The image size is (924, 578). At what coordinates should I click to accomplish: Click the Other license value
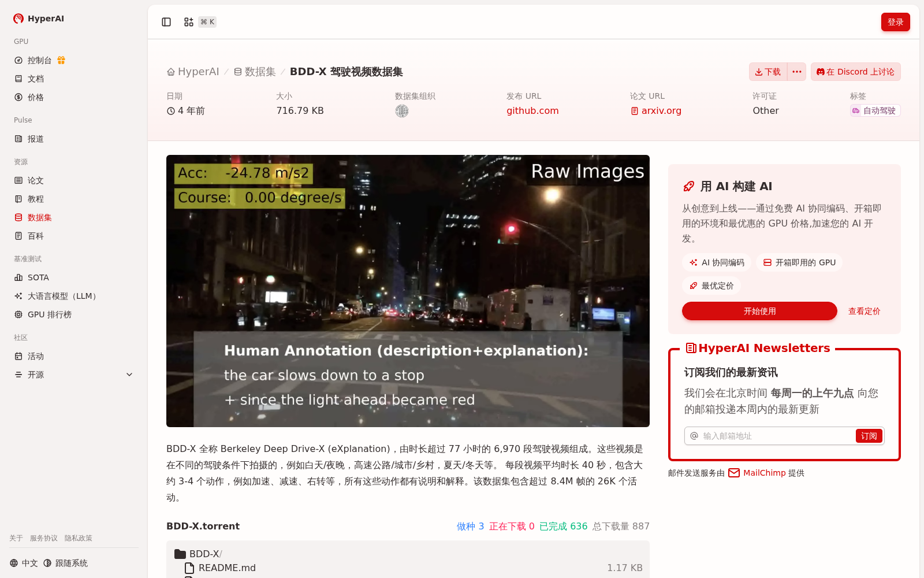(x=766, y=110)
